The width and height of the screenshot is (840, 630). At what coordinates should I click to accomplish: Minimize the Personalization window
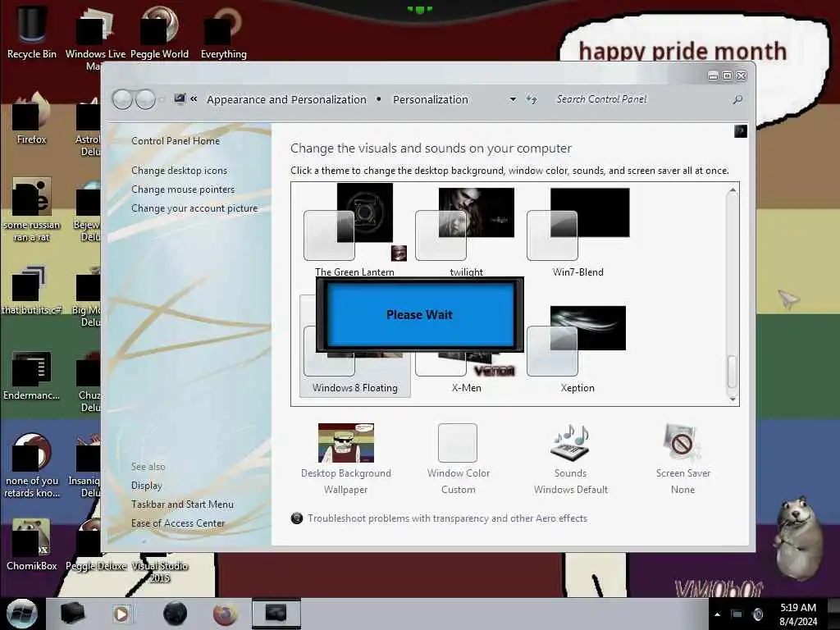pyautogui.click(x=713, y=76)
